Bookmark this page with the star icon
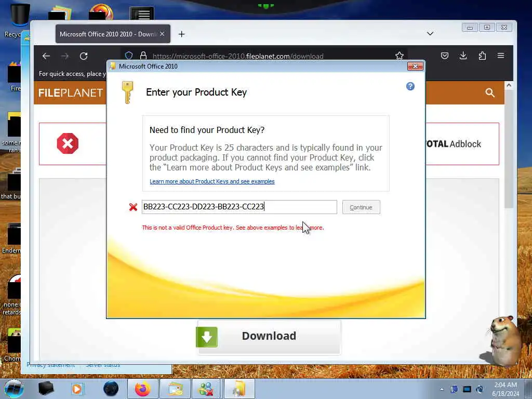The width and height of the screenshot is (532, 399). [x=400, y=56]
